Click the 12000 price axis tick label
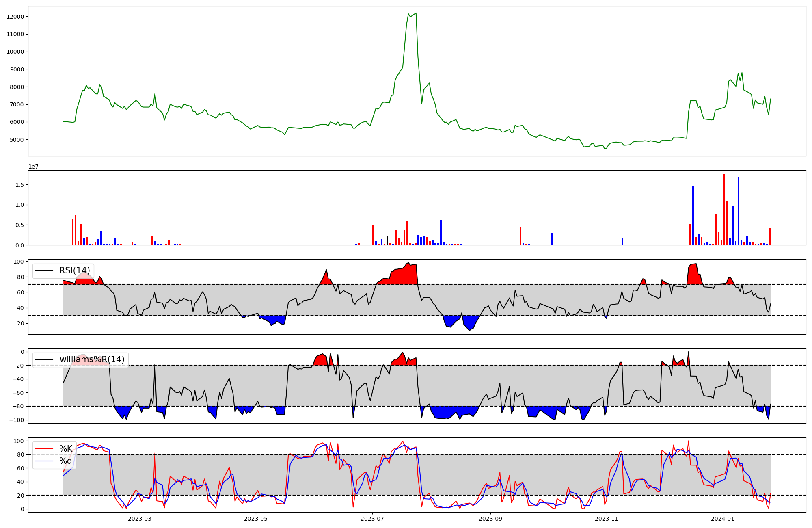The image size is (812, 528). [x=15, y=17]
